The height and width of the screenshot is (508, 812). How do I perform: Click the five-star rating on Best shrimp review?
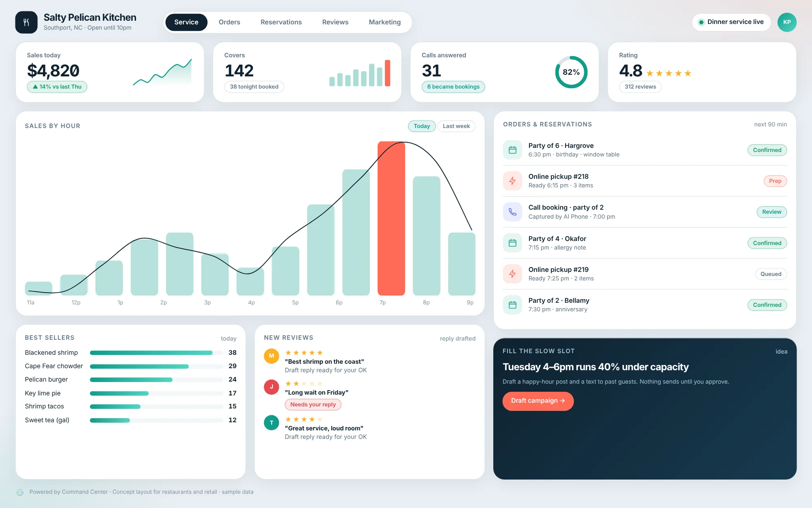click(304, 353)
